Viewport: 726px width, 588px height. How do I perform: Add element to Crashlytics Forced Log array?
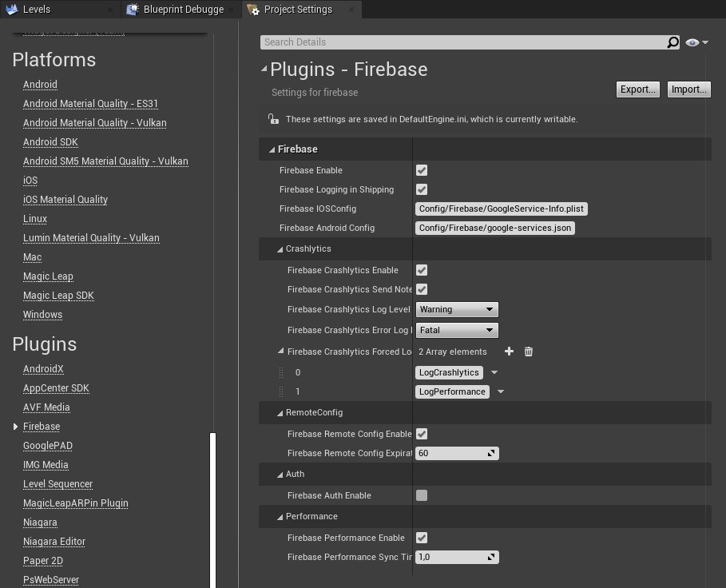pos(509,352)
